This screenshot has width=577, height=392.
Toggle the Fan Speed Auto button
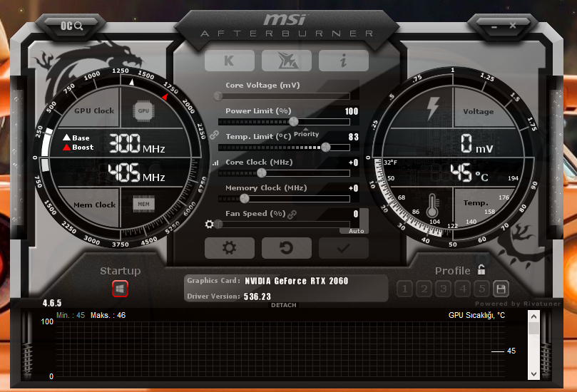356,231
